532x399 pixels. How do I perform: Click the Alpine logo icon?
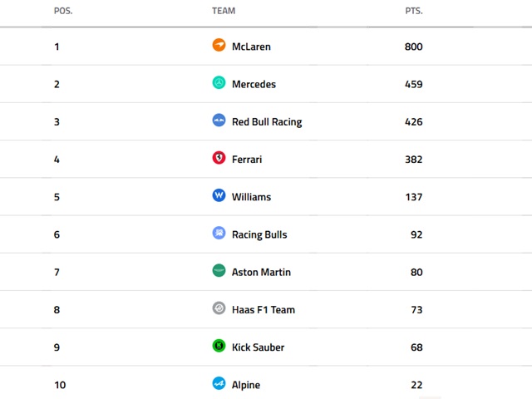219,383
